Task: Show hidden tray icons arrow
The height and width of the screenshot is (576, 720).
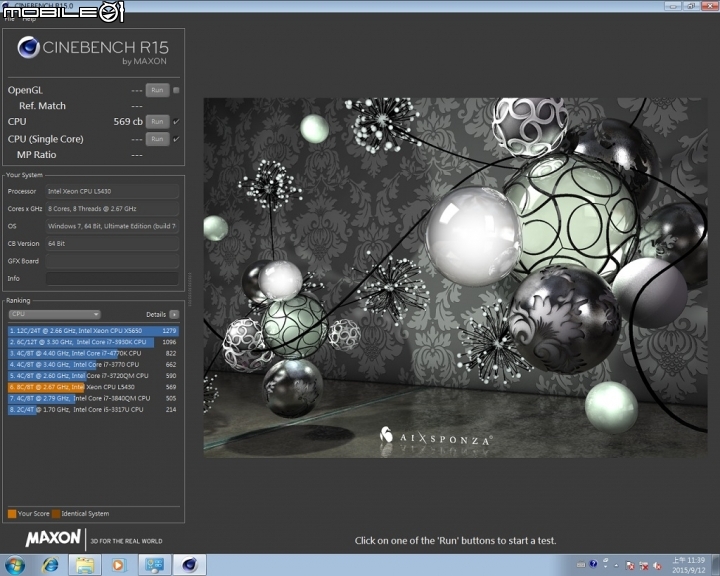Action: [x=616, y=565]
